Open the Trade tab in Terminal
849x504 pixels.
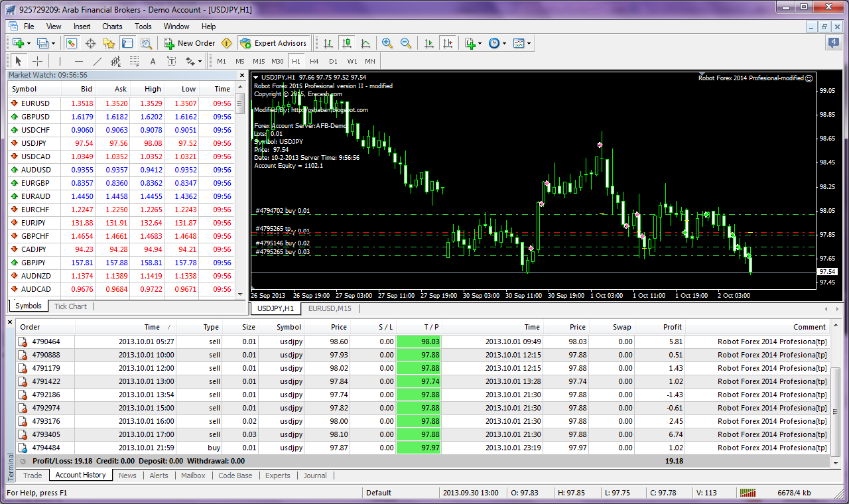point(33,475)
